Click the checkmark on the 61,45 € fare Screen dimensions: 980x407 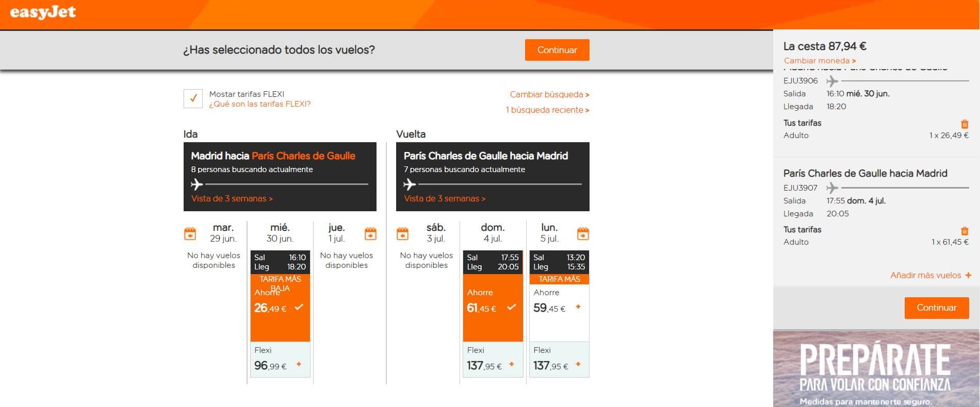pos(512,307)
